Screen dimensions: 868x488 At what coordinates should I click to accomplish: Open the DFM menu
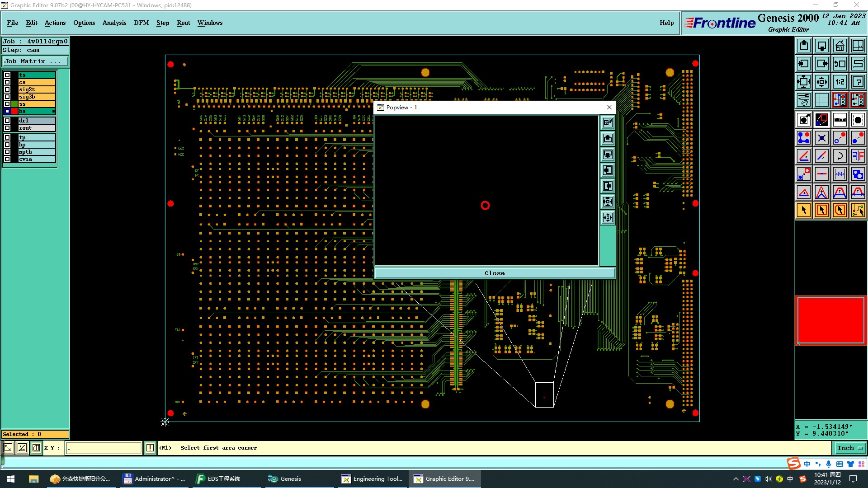[141, 23]
